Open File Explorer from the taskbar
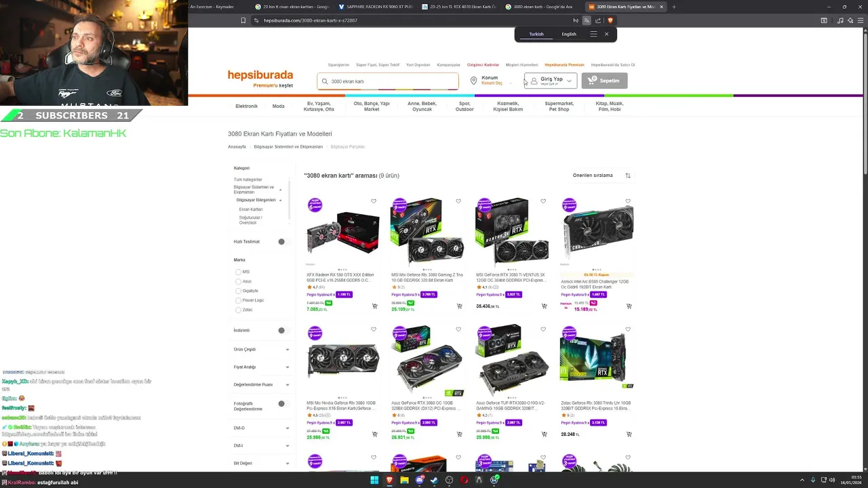The image size is (868, 488). 404,481
